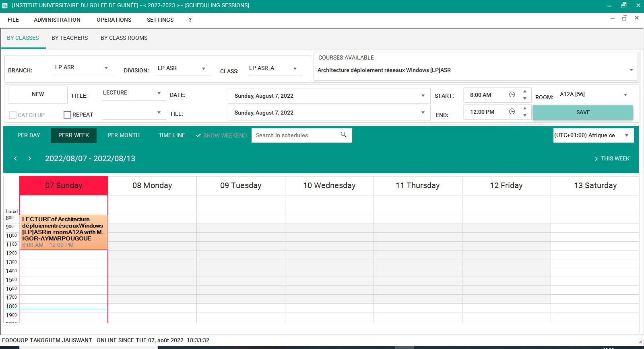
Task: Expand the ROOM dropdown
Action: pos(625,95)
